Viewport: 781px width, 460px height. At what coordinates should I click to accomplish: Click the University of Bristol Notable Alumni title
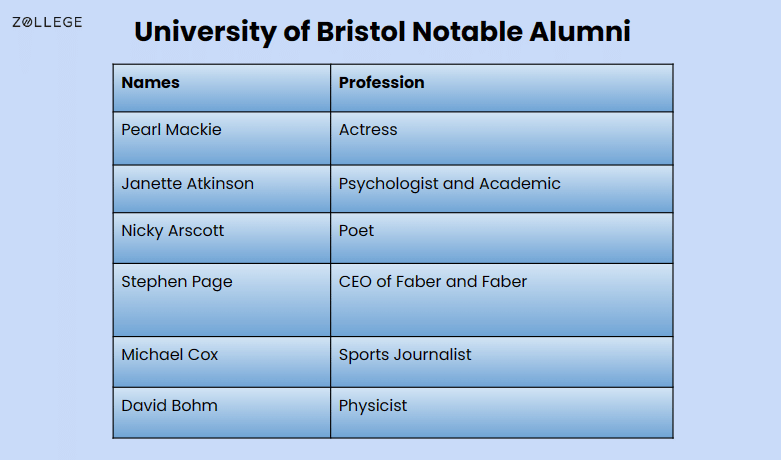pyautogui.click(x=382, y=32)
